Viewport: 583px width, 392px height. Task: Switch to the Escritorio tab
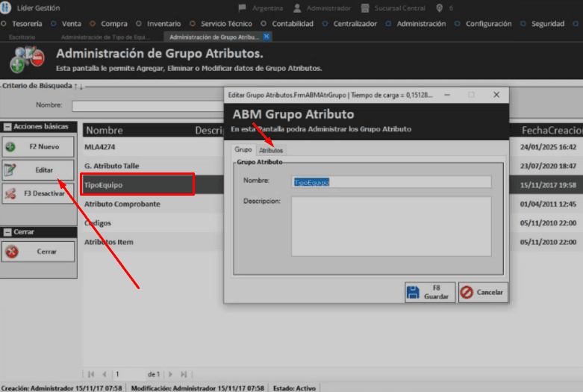tap(22, 37)
